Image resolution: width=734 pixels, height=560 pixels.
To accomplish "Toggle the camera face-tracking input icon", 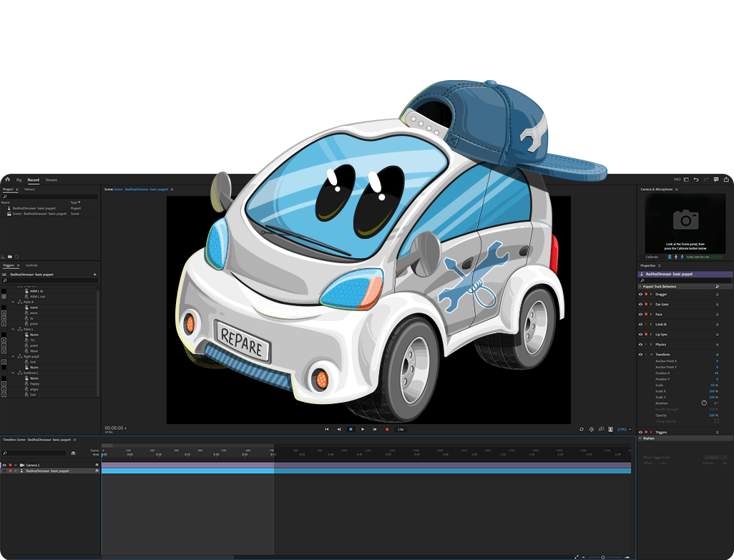I will tap(670, 257).
